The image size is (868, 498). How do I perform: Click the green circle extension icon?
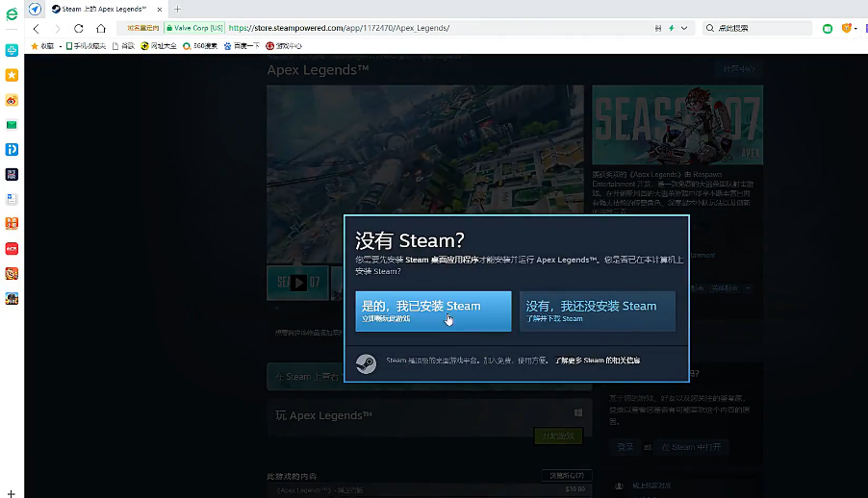pyautogui.click(x=827, y=28)
